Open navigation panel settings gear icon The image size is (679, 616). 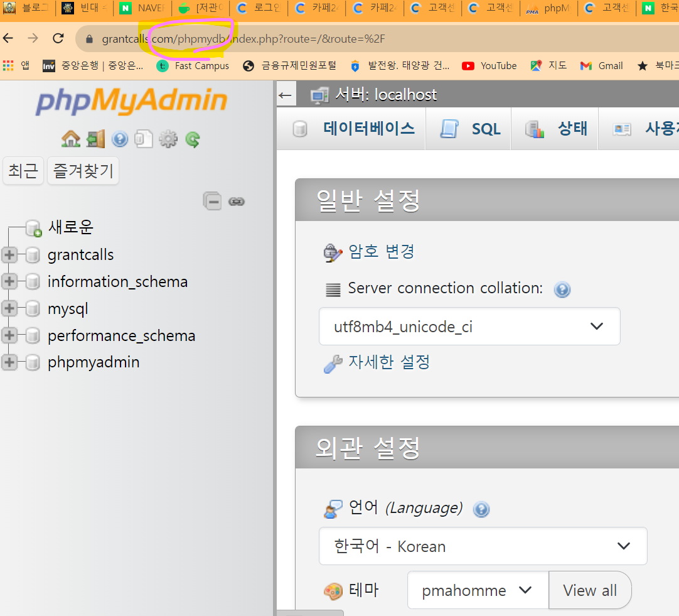[x=168, y=139]
